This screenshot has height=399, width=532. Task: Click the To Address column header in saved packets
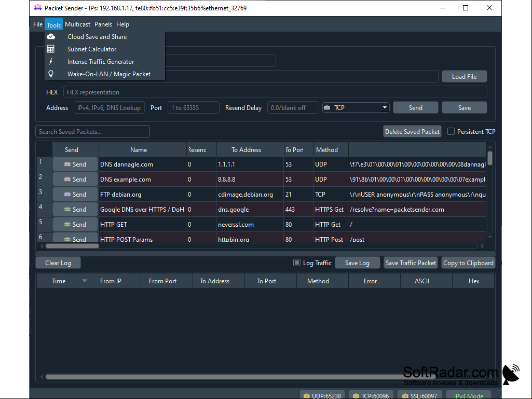tap(250, 149)
